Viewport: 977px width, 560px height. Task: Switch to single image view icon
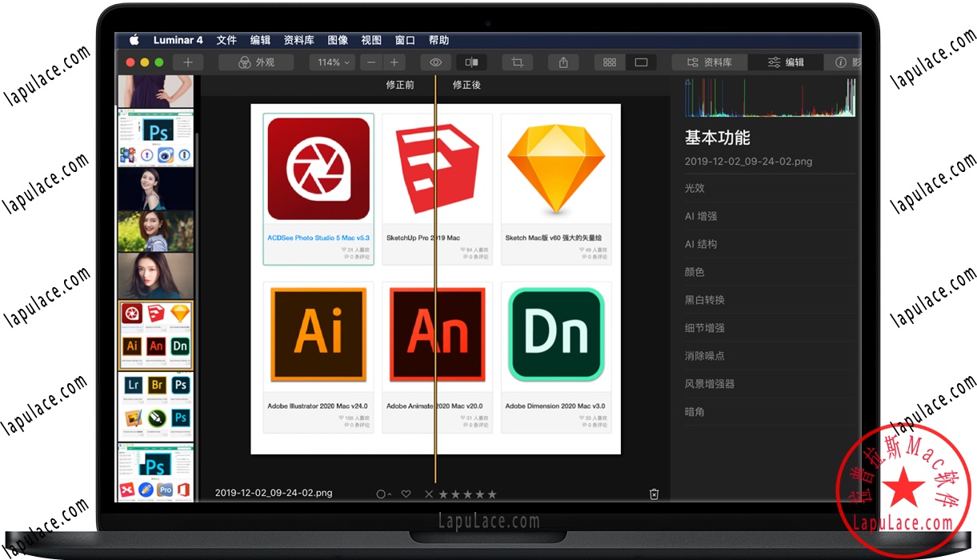(x=643, y=62)
